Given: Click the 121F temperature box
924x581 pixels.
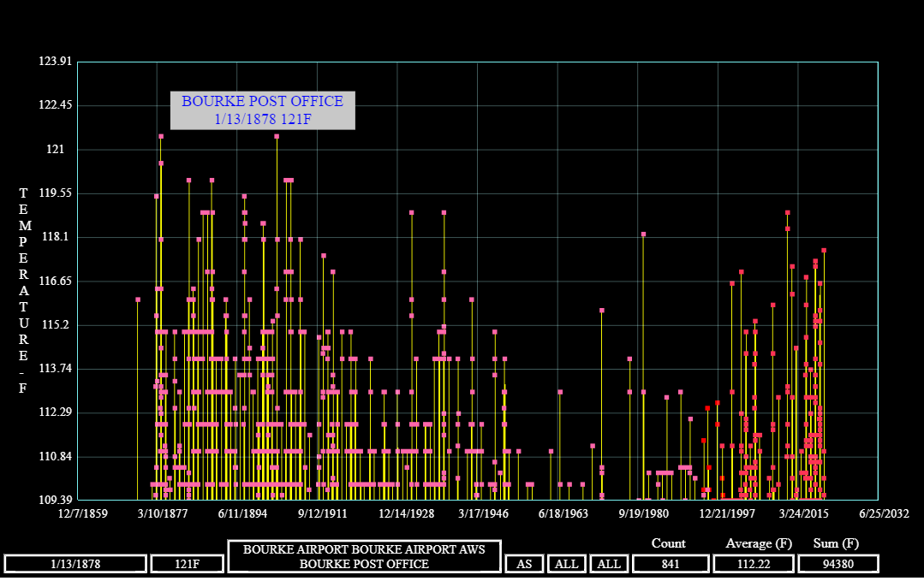Looking at the screenshot, I should point(187,564).
